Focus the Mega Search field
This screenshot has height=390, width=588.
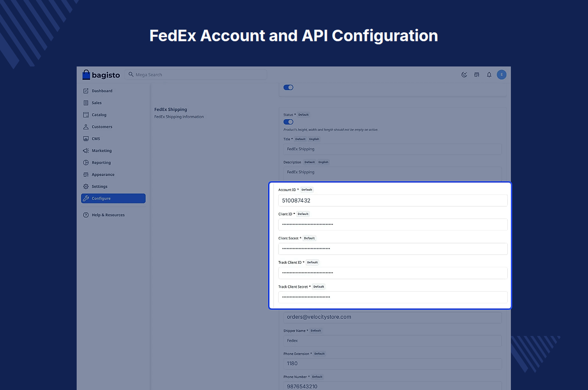pyautogui.click(x=196, y=74)
